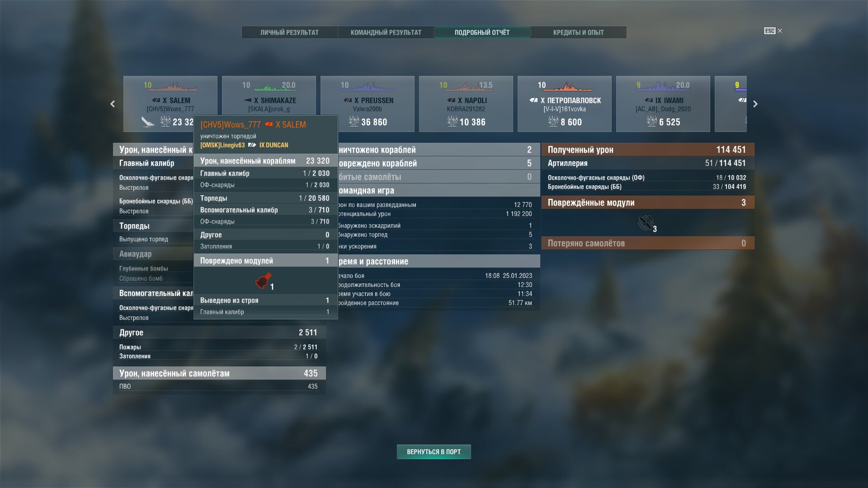Select the X Napoli ship card

click(466, 104)
